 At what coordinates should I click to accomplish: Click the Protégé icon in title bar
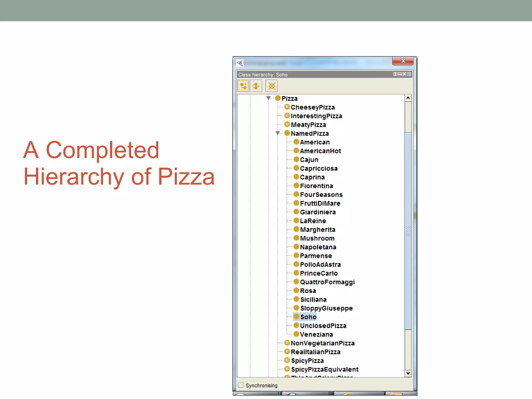pos(240,63)
